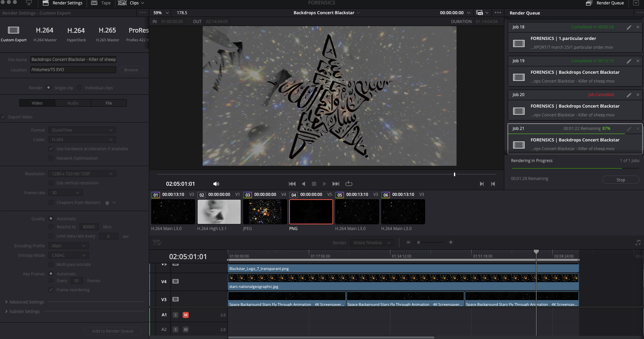The height and width of the screenshot is (339, 644).
Task: Jump to last frame of the clip
Action: tap(336, 184)
